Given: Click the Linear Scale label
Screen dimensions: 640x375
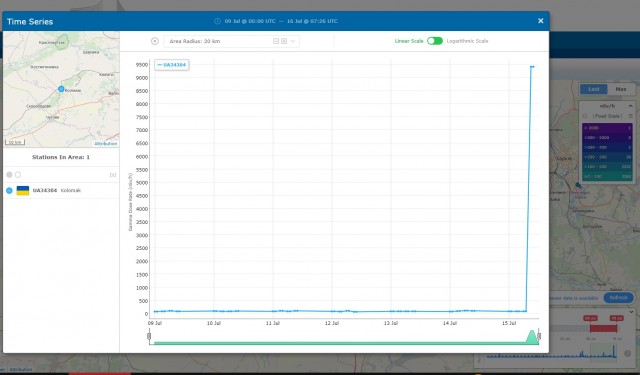Looking at the screenshot, I should [409, 41].
